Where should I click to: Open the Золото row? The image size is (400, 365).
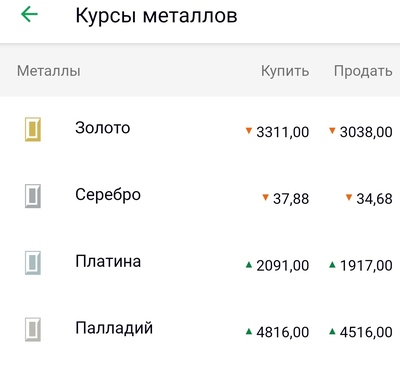point(200,129)
